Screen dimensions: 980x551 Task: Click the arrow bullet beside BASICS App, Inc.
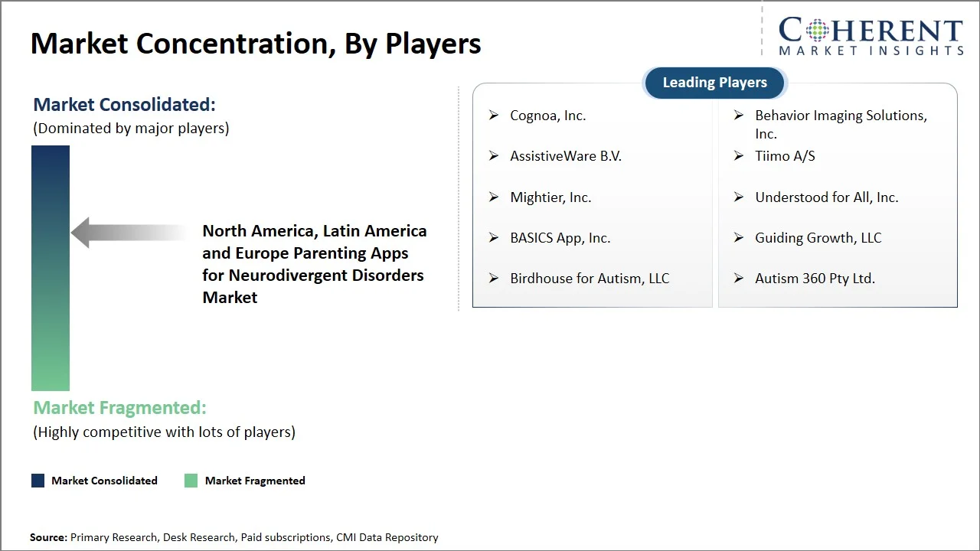coord(494,238)
